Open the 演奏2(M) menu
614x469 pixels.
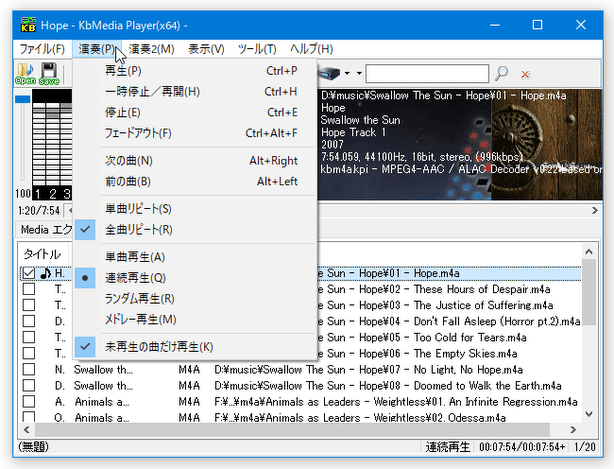click(x=151, y=49)
